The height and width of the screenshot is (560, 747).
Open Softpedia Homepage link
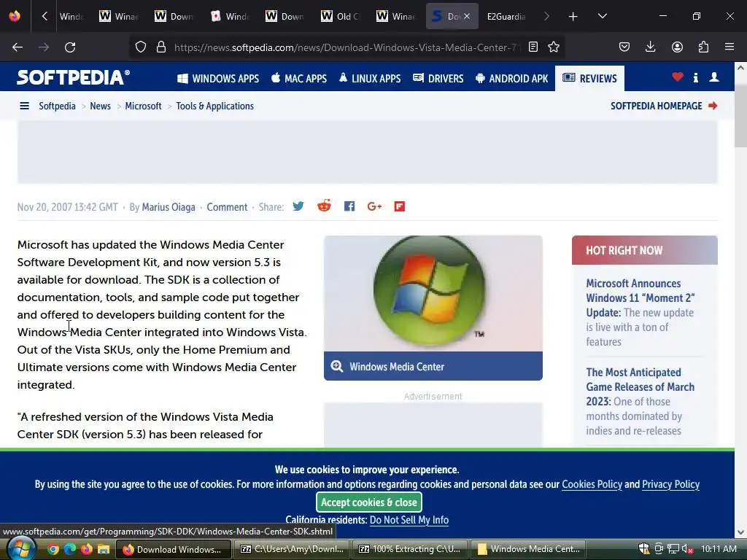coord(664,106)
